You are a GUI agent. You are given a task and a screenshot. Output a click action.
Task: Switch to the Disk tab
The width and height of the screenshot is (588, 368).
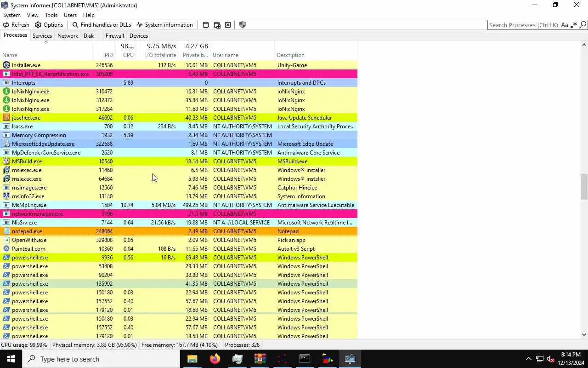click(89, 36)
